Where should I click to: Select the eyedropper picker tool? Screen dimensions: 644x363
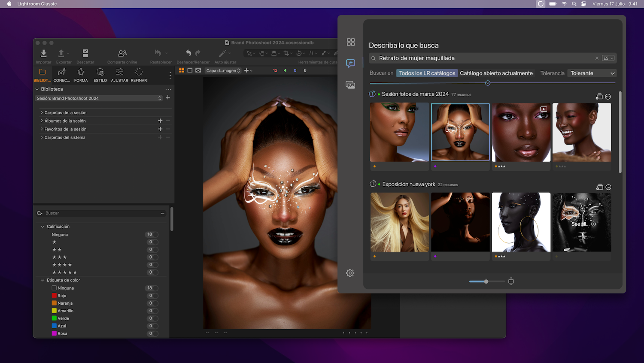coord(324,53)
